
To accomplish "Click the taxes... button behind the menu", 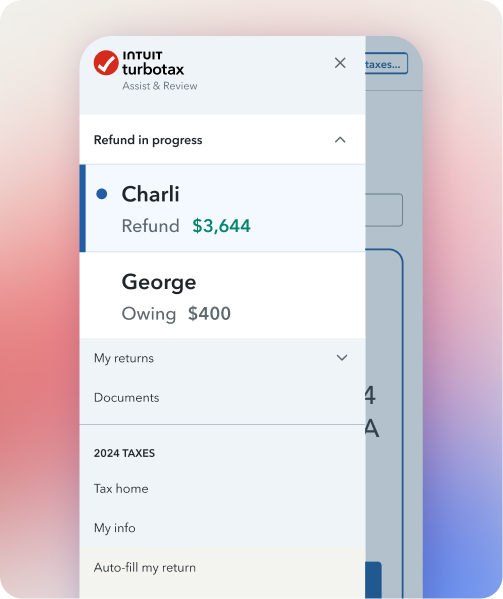I will (386, 63).
